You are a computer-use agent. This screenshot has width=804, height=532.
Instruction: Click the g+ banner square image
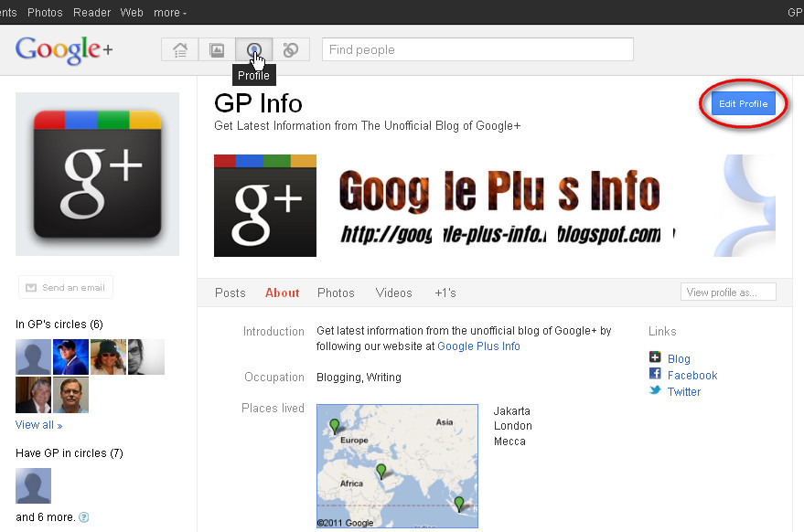265,206
